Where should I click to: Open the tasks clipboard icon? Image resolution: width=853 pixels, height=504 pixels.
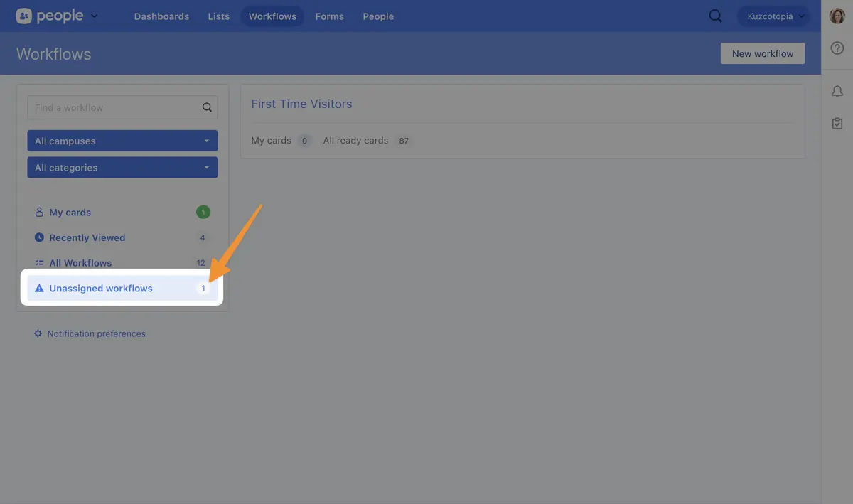pos(837,124)
